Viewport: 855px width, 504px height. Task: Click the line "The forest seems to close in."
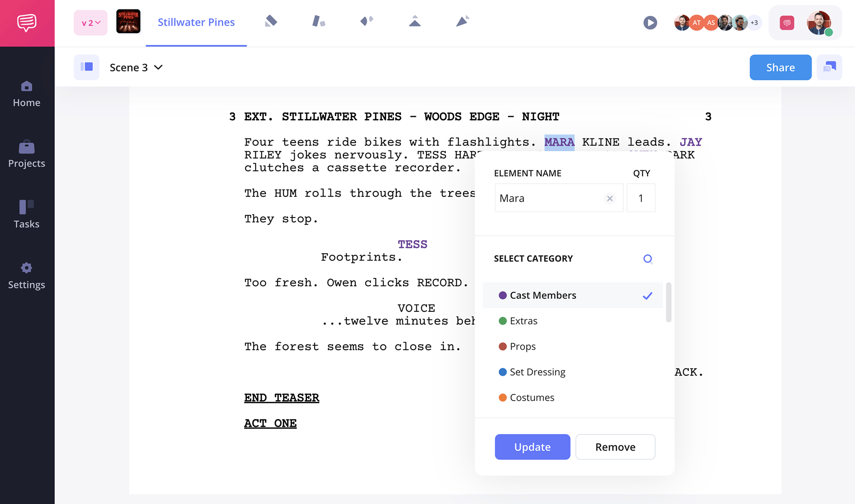(x=353, y=346)
